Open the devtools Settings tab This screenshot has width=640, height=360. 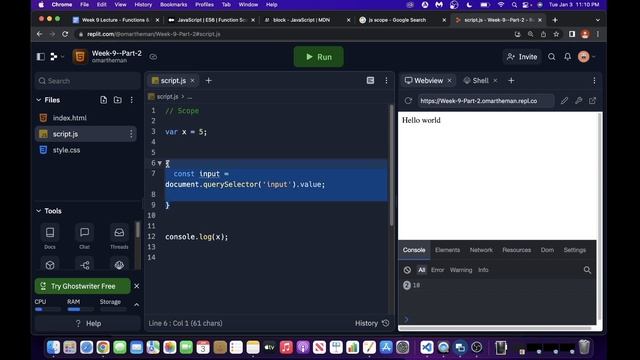575,250
